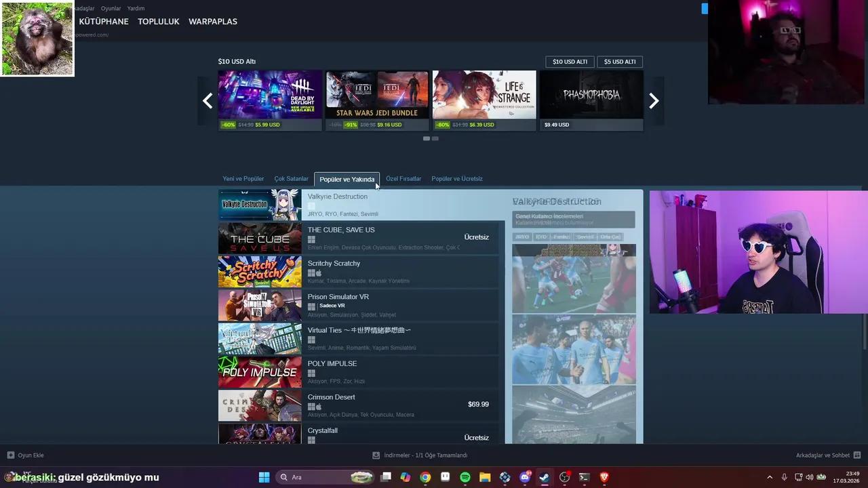868x488 pixels.
Task: Switch to Özel Fırsatlar tab
Action: pyautogui.click(x=403, y=179)
